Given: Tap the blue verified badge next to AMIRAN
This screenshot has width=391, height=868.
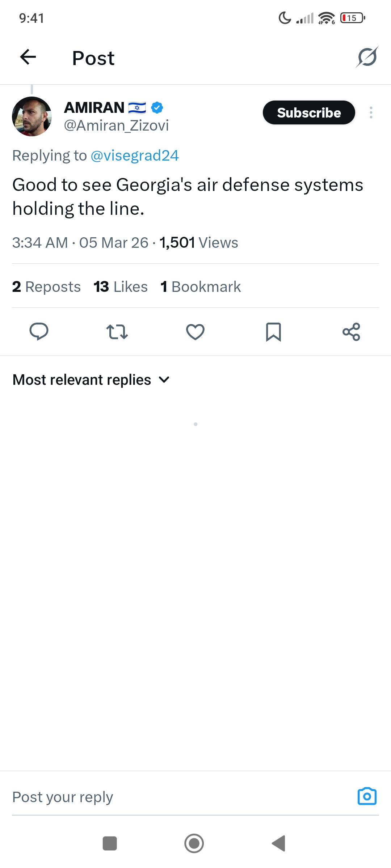Looking at the screenshot, I should click(x=157, y=107).
